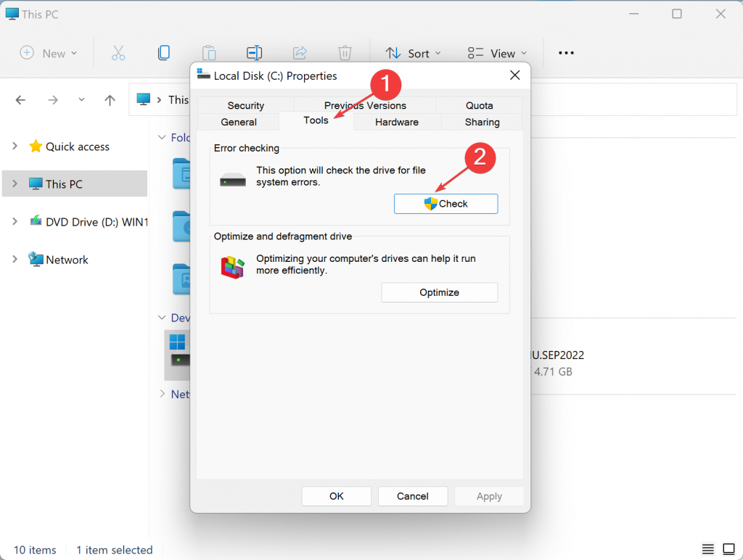The width and height of the screenshot is (743, 560).
Task: Go up one folder level
Action: click(110, 100)
